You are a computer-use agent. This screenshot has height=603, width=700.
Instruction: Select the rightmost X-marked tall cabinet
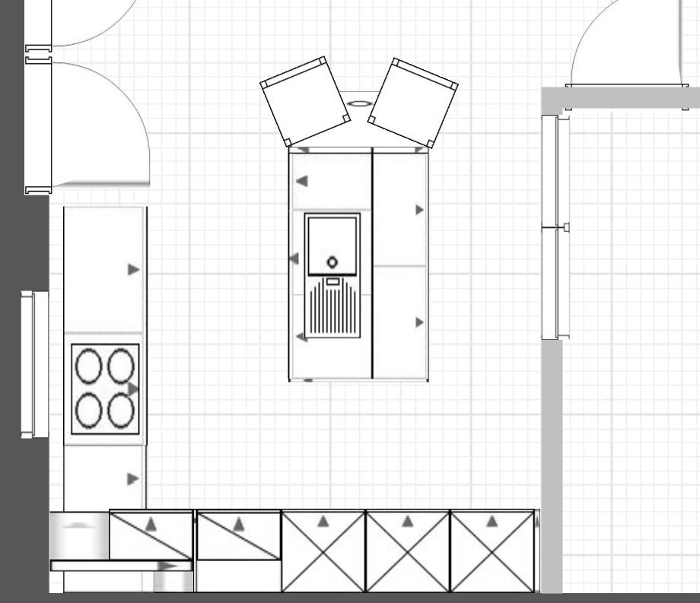tap(492, 551)
